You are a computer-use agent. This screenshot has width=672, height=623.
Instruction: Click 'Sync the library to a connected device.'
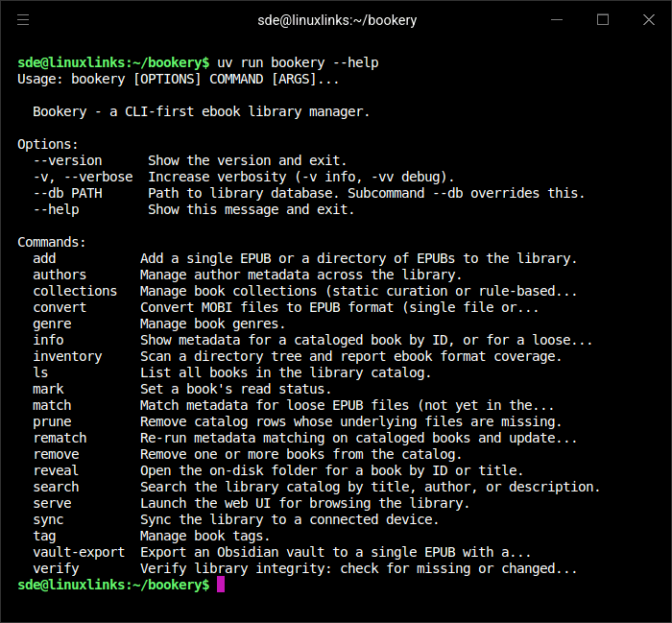(x=290, y=519)
